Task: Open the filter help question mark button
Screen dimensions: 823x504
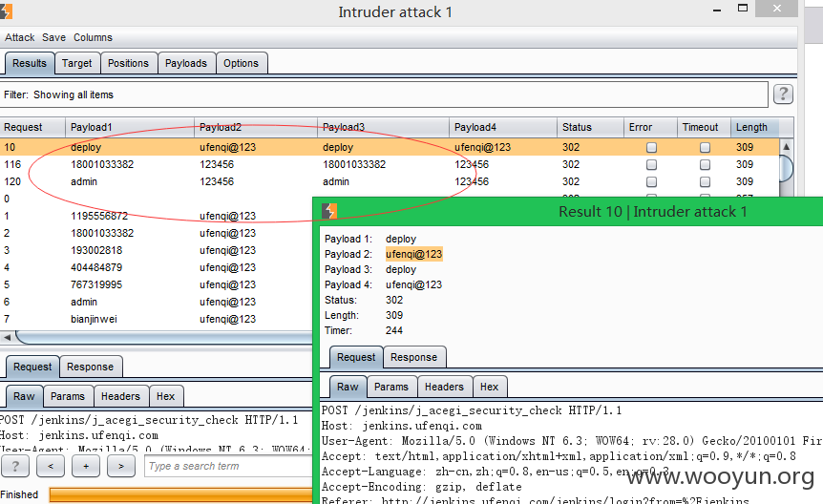Action: pyautogui.click(x=783, y=94)
